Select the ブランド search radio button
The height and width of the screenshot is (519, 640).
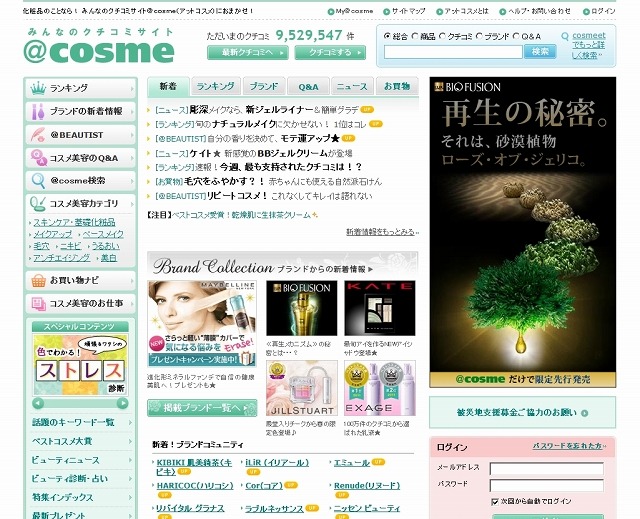coord(479,36)
